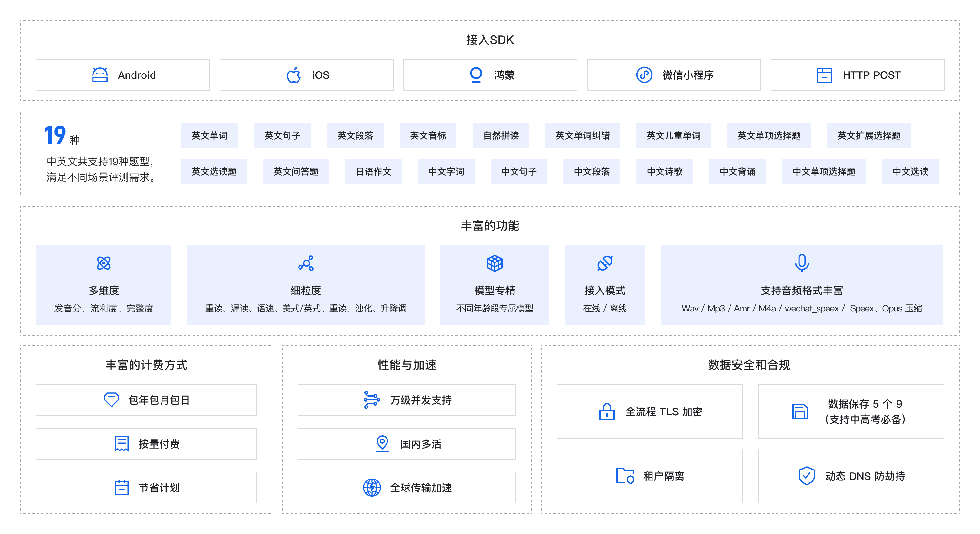Click the globe icon for 全球传输加速
The height and width of the screenshot is (534, 980).
coord(372,488)
